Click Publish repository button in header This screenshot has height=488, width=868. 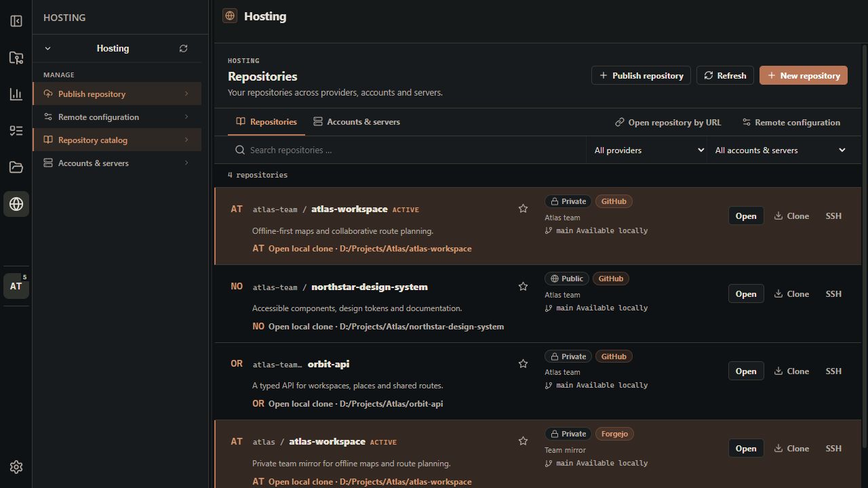click(x=641, y=75)
